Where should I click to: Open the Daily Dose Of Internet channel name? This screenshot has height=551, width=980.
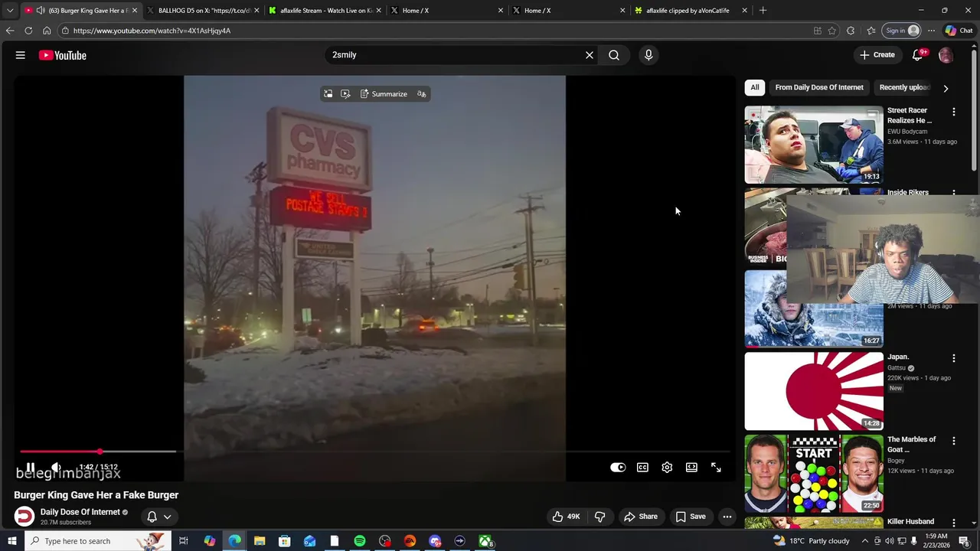(x=80, y=512)
